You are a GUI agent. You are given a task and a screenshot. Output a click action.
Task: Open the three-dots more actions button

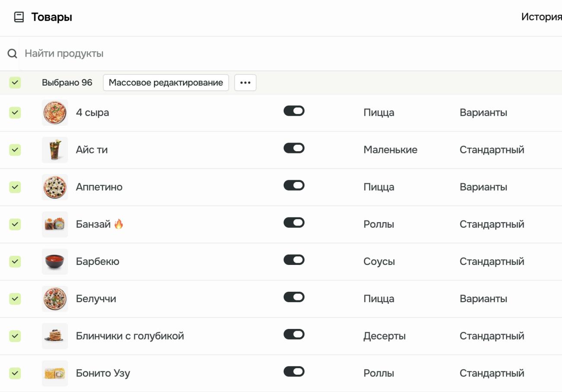[245, 83]
